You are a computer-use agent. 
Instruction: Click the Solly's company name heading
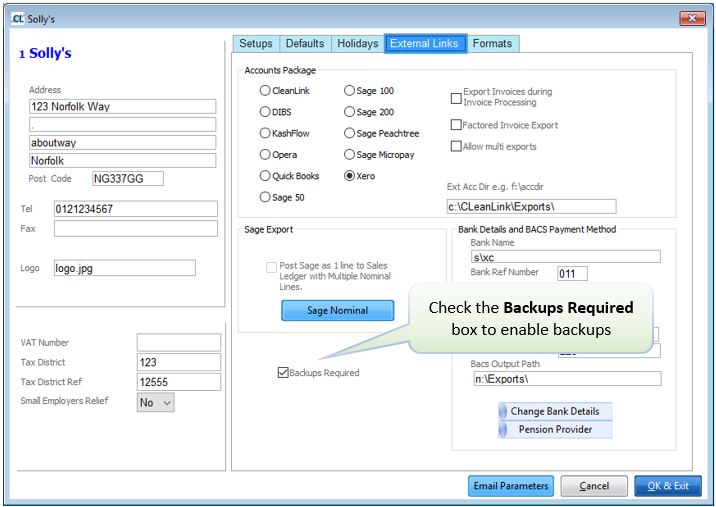(x=50, y=53)
